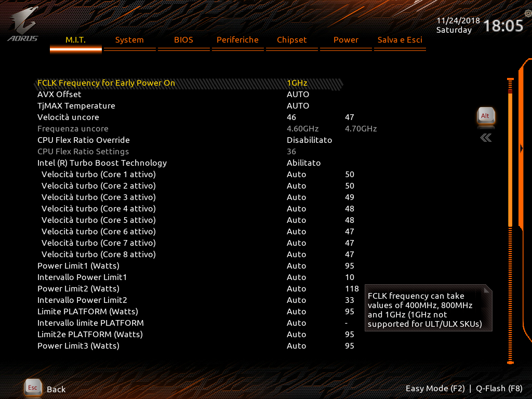Edit Power Limit1 (Watts) Auto value
Viewport: 532px width, 399px height.
(297, 265)
